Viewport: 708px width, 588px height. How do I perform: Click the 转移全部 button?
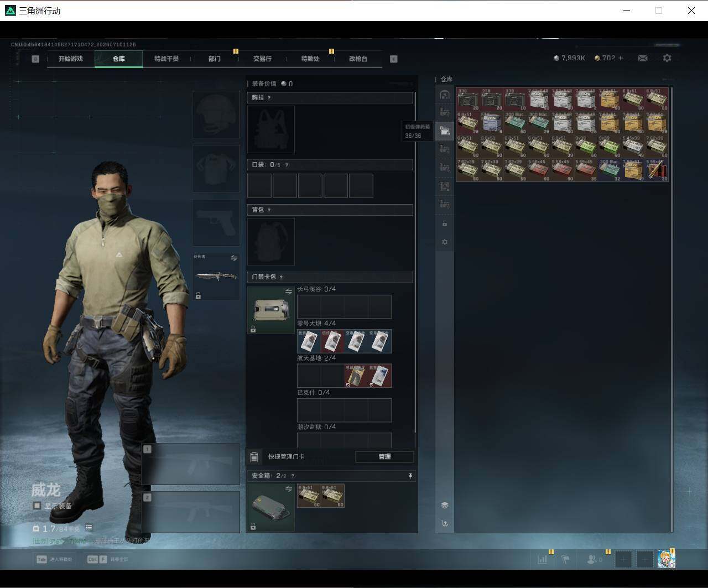[x=107, y=559]
